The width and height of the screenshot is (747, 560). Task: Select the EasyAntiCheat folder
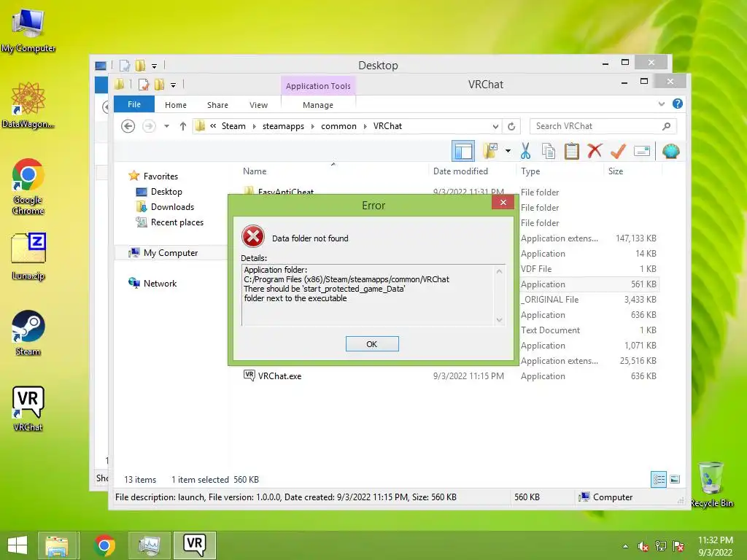[x=285, y=191]
